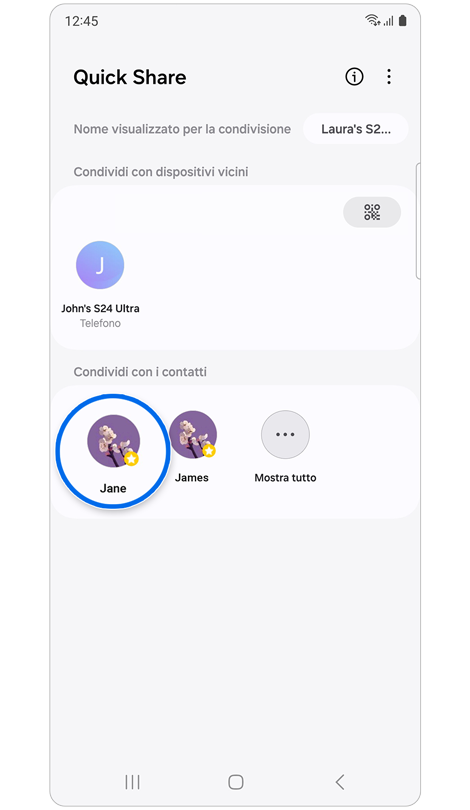Select John's S24 Ultra device avatar
470x810 pixels.
tap(100, 265)
